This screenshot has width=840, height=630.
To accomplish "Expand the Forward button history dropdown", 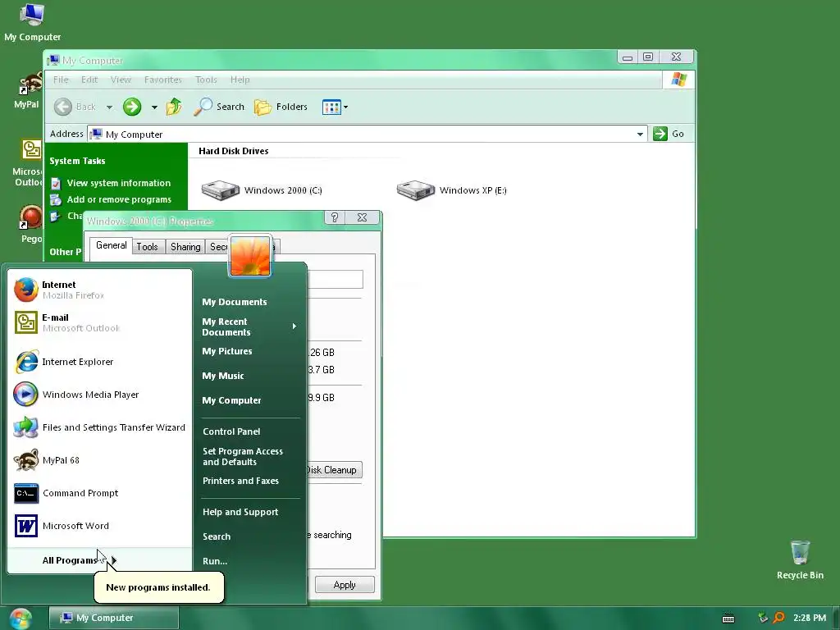I will 154,107.
